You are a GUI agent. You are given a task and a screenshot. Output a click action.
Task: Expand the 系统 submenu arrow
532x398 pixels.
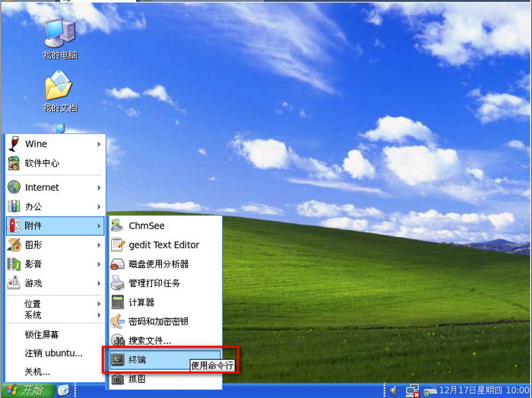(99, 315)
